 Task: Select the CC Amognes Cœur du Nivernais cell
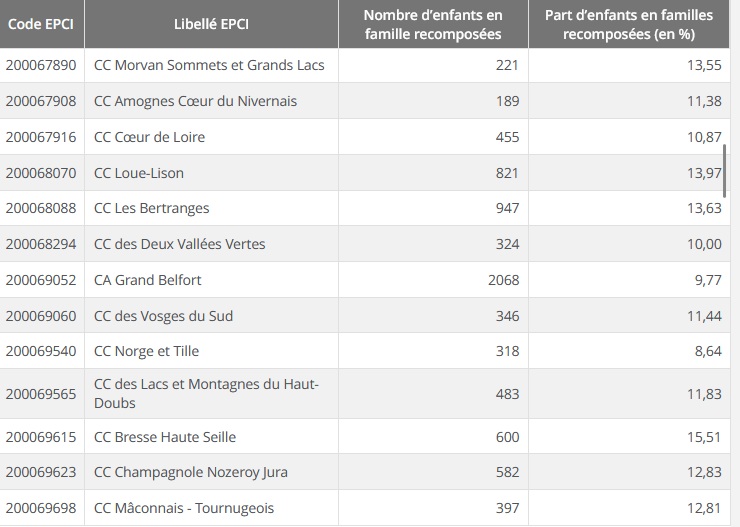[x=195, y=101]
